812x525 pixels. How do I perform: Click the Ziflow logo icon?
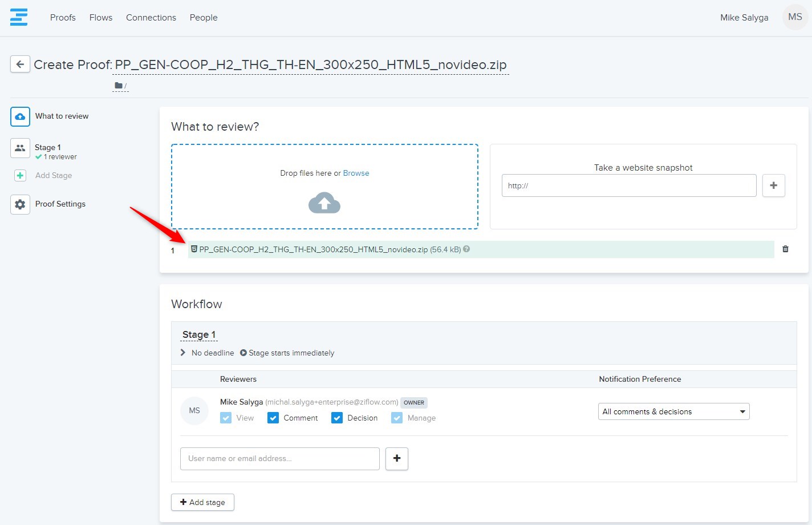pyautogui.click(x=19, y=17)
